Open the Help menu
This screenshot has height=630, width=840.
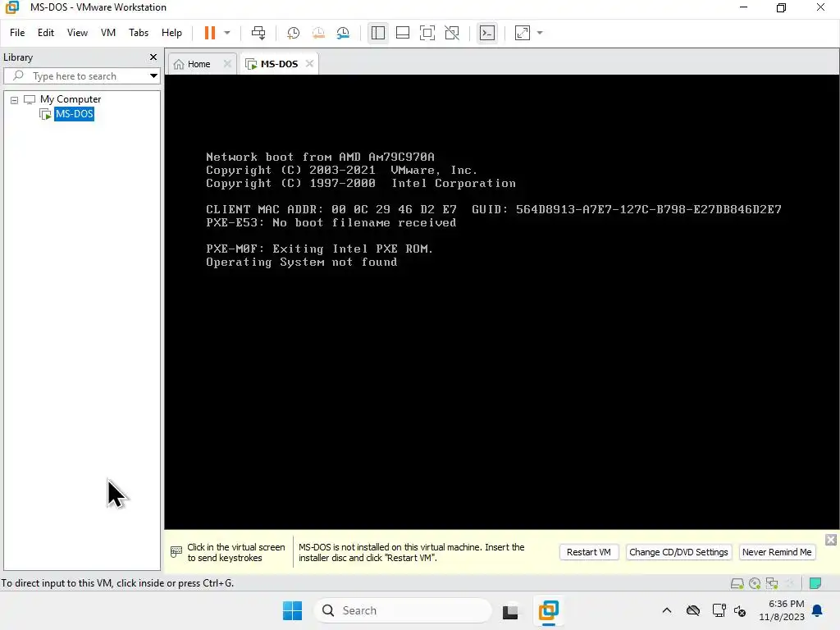(171, 33)
